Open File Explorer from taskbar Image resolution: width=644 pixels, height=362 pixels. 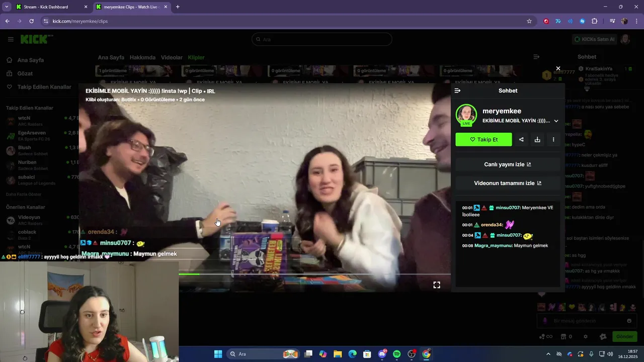click(338, 354)
